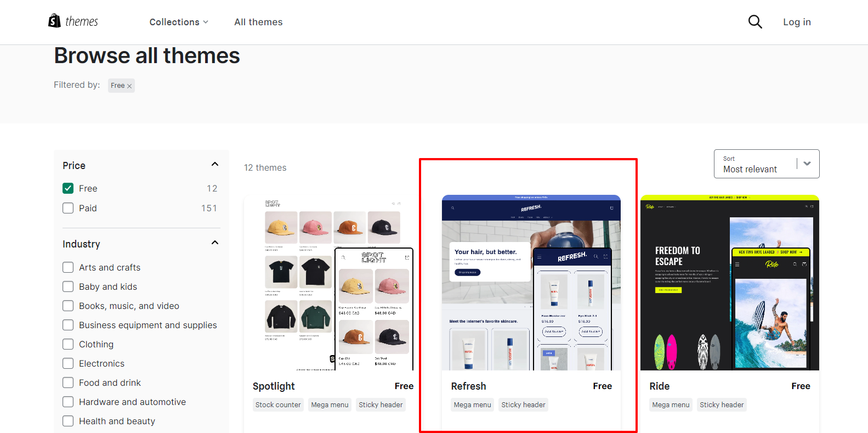The image size is (868, 433).
Task: Collapse the Price section chevron
Action: coord(215,164)
